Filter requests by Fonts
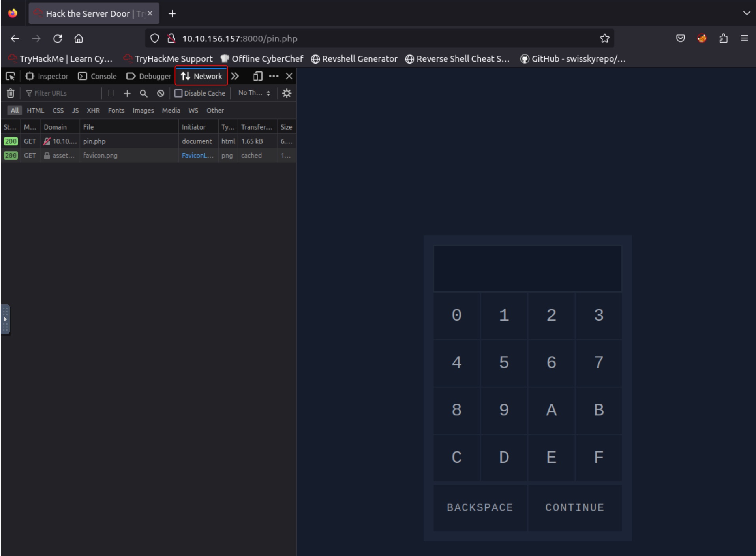The image size is (756, 556). 116,111
